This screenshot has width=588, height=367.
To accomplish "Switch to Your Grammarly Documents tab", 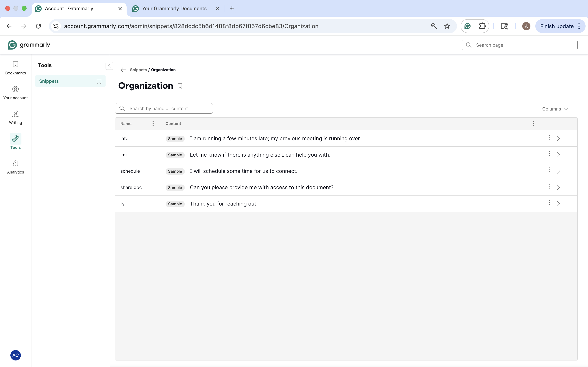I will tap(174, 9).
